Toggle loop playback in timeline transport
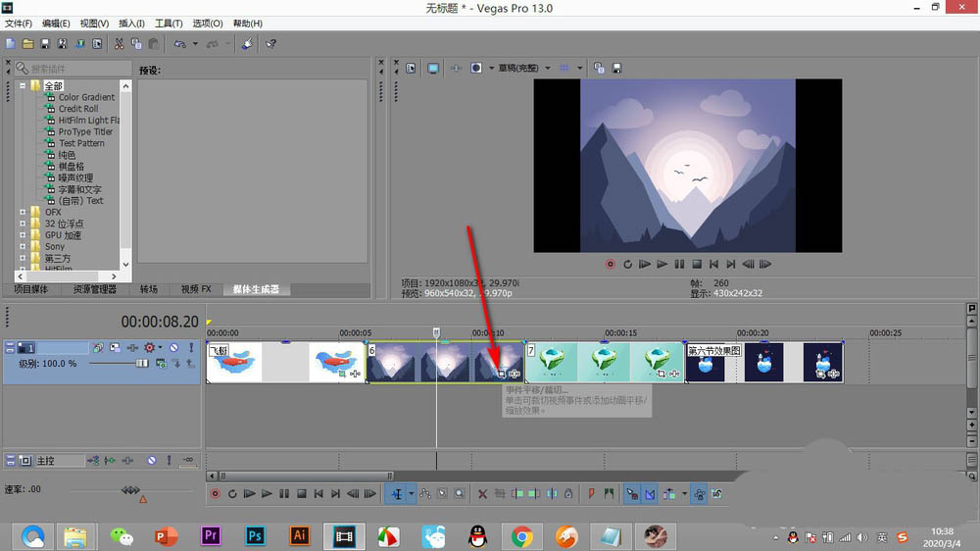This screenshot has width=980, height=551. (232, 494)
